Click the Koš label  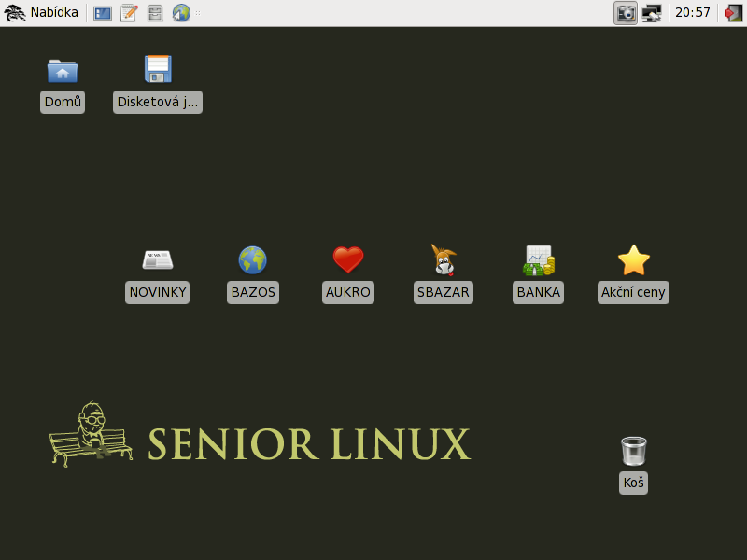point(634,483)
